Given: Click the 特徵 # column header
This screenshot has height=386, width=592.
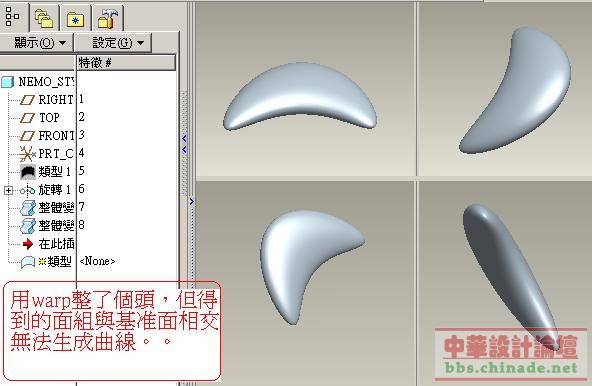Looking at the screenshot, I should click(126, 63).
